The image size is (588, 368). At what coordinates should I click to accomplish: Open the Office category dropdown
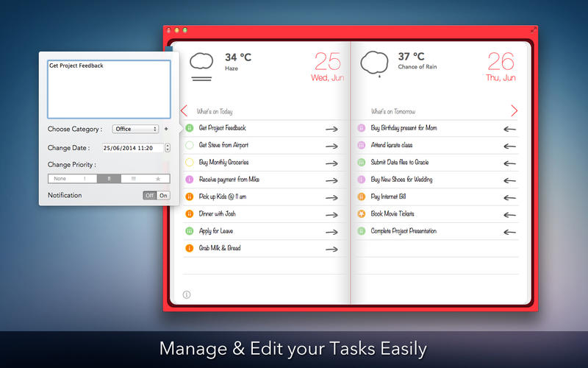pos(135,129)
